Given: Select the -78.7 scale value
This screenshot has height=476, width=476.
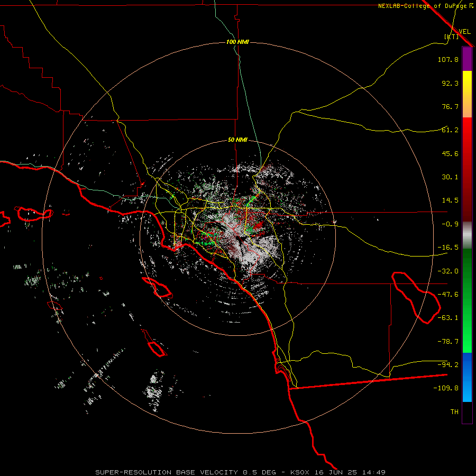Looking at the screenshot, I should (x=448, y=342).
